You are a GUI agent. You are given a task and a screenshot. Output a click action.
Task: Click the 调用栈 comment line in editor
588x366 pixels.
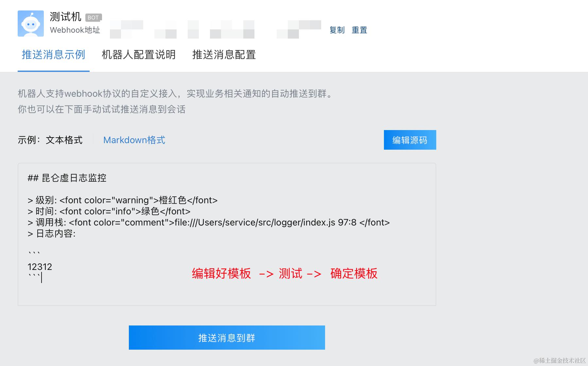209,222
